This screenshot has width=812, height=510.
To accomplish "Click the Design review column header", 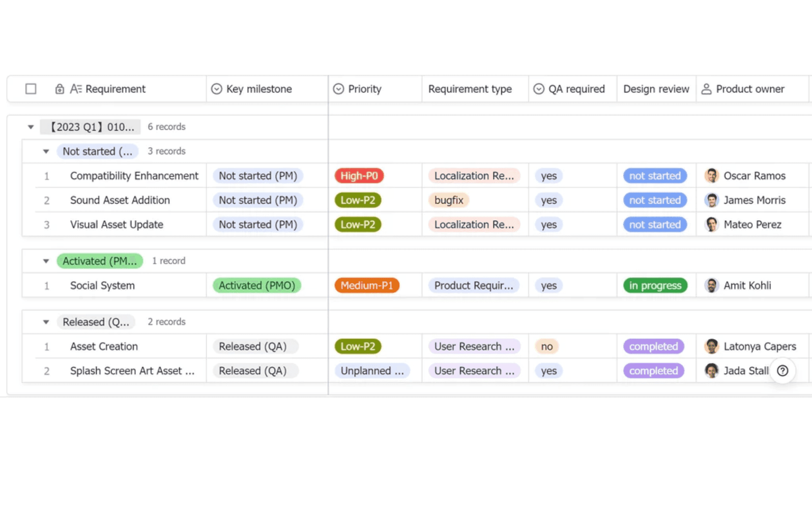I will click(x=656, y=89).
